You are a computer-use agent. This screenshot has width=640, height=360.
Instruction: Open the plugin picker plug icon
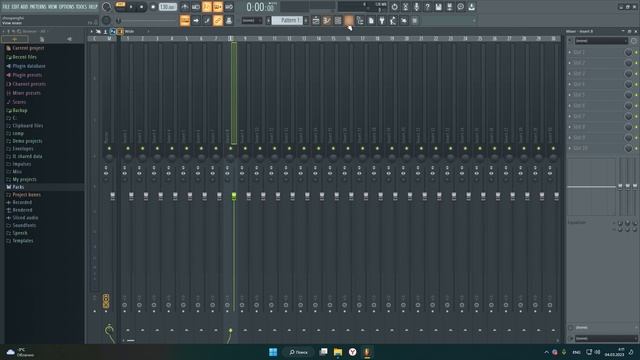coord(382,20)
